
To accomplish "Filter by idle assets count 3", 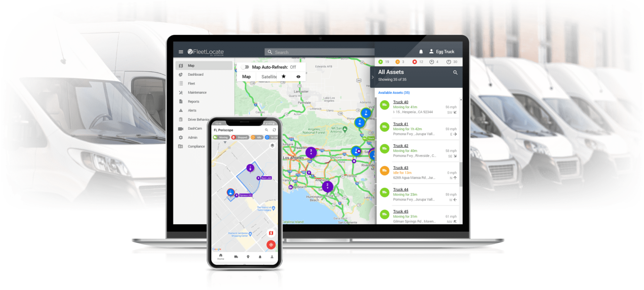I will [400, 62].
